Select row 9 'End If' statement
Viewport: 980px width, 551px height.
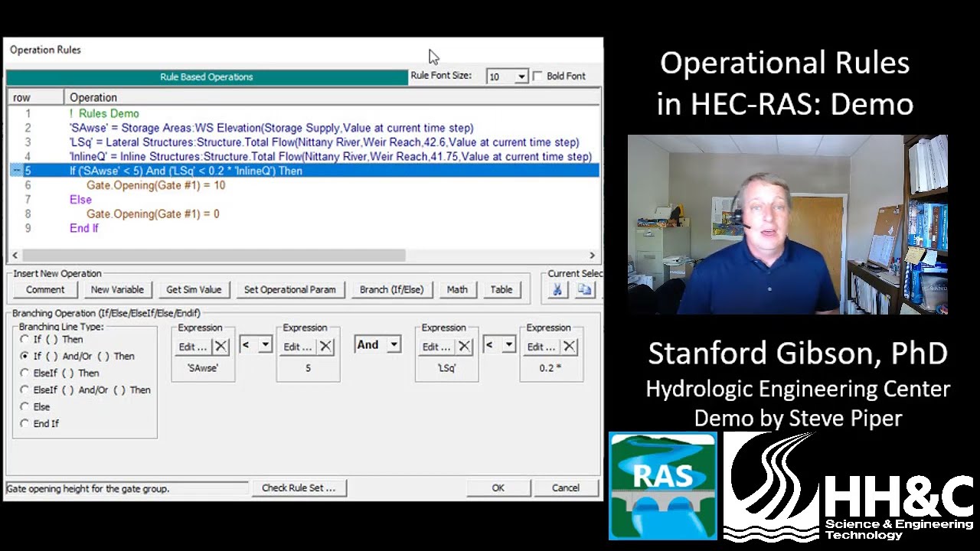[x=304, y=228]
